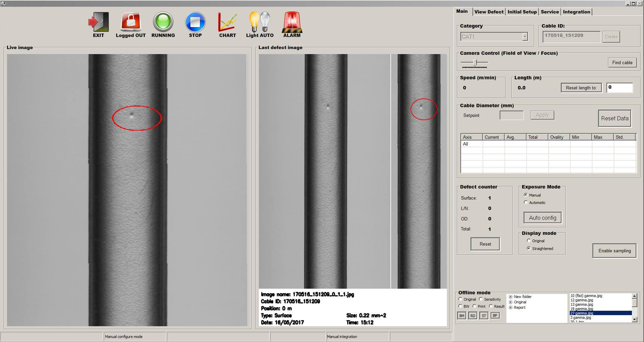
Task: Select Automatic exposure mode
Action: [526, 202]
